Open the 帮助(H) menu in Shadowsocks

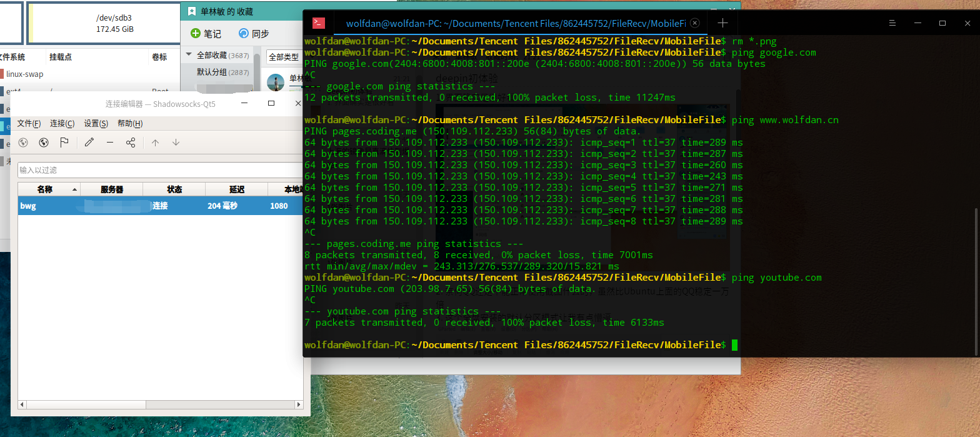click(x=130, y=123)
